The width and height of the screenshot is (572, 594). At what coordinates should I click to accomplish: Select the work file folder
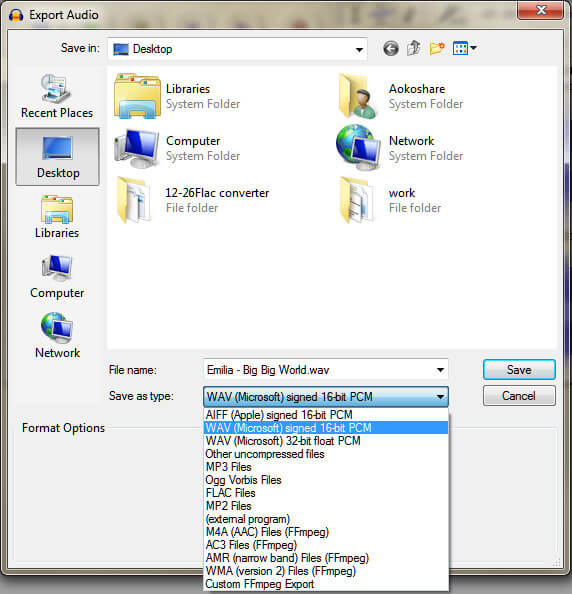(x=391, y=200)
